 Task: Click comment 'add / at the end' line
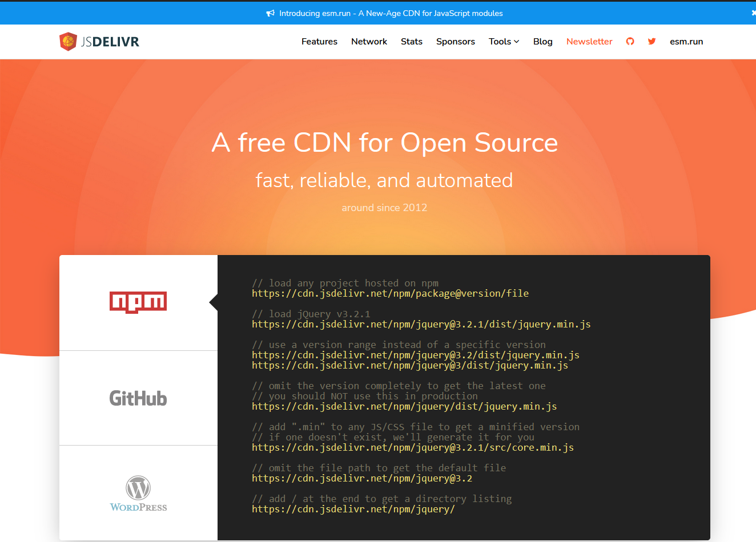click(x=382, y=499)
